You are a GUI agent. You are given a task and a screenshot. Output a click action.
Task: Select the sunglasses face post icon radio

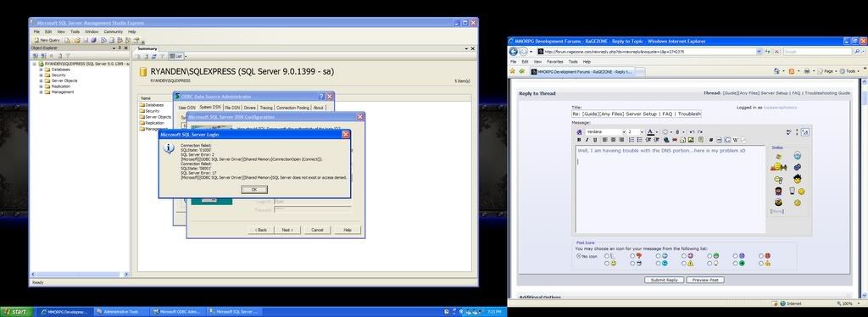(632, 263)
